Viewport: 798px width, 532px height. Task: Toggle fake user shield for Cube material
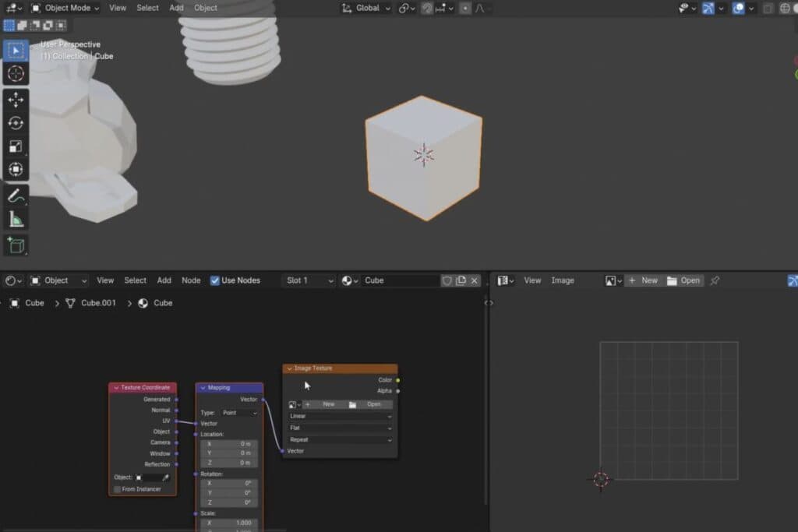447,280
